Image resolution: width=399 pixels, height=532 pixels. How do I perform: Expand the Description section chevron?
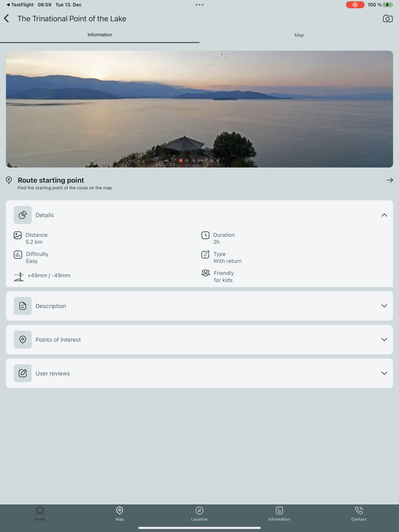[384, 306]
